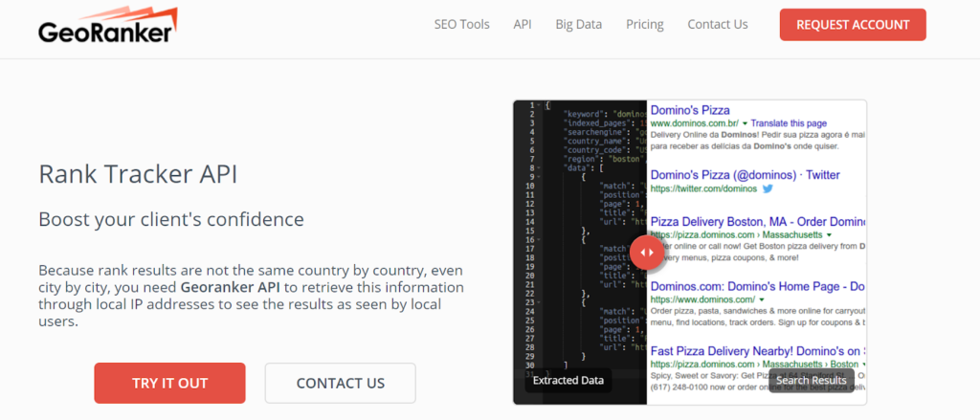Click the red comparison slider handle

pyautogui.click(x=646, y=253)
